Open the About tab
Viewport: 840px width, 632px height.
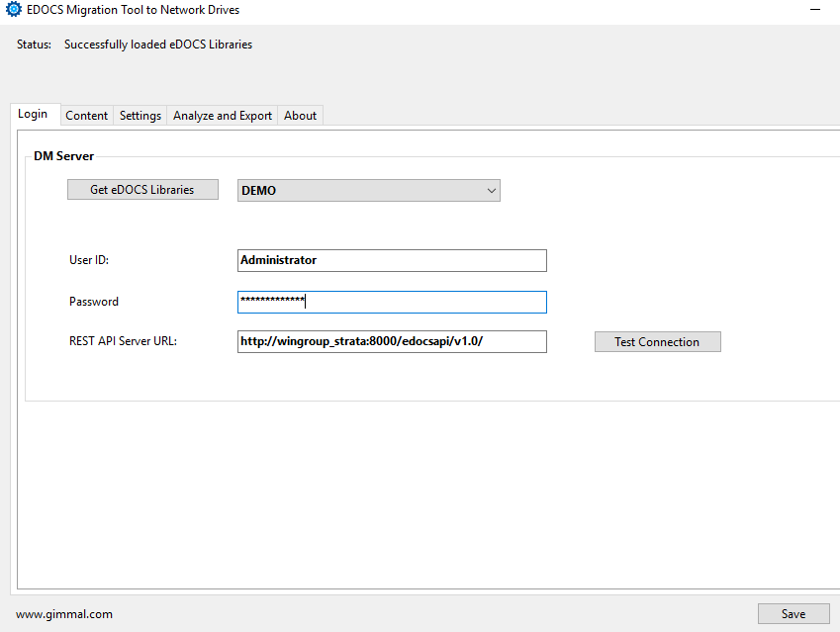[x=300, y=116]
